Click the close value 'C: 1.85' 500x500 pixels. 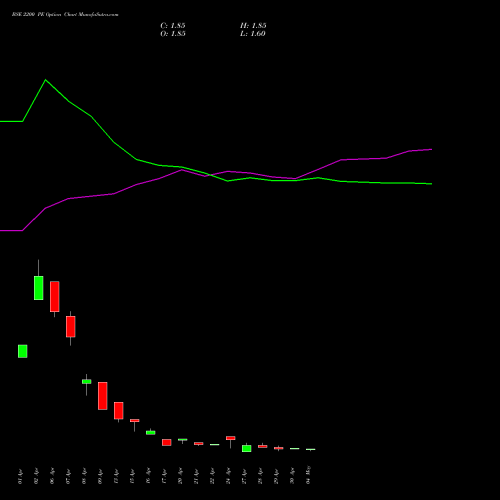(173, 26)
